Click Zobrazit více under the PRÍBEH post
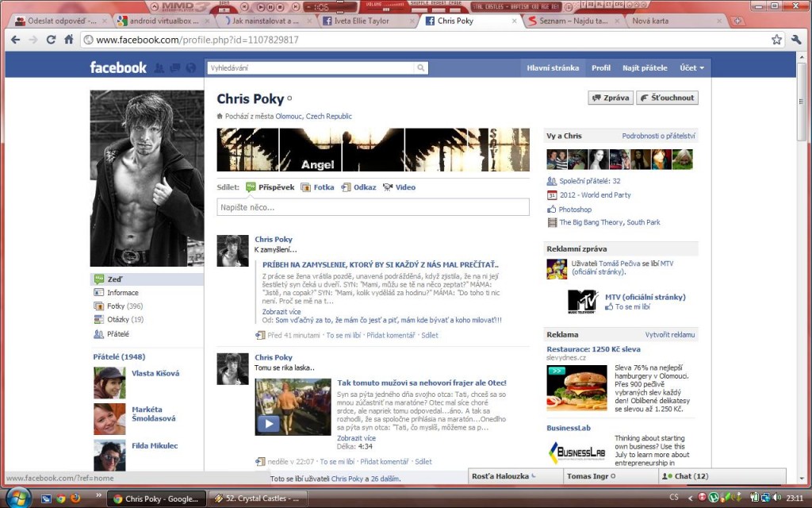 [x=282, y=311]
